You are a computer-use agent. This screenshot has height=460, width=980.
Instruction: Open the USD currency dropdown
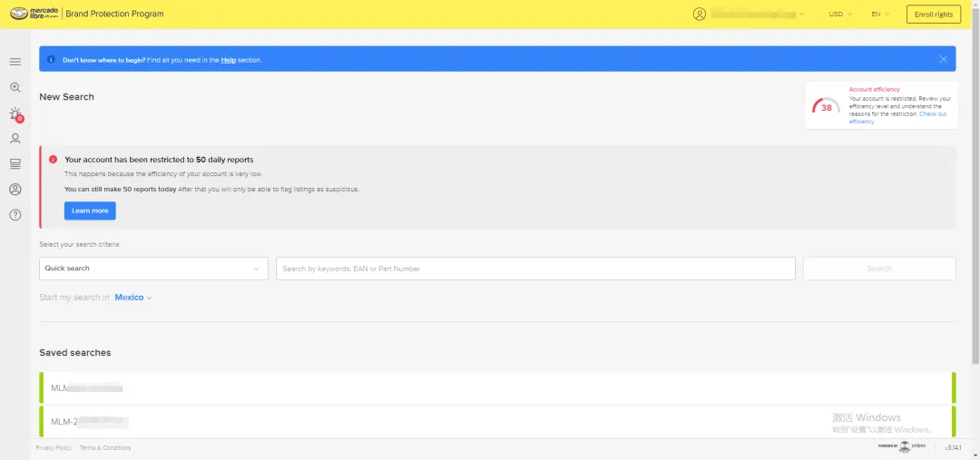840,14
